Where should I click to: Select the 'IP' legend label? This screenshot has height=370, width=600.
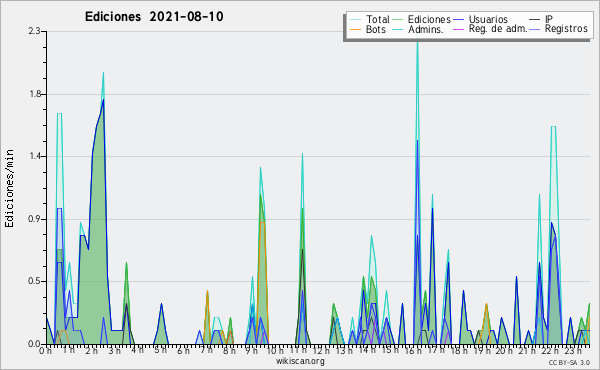click(x=549, y=19)
